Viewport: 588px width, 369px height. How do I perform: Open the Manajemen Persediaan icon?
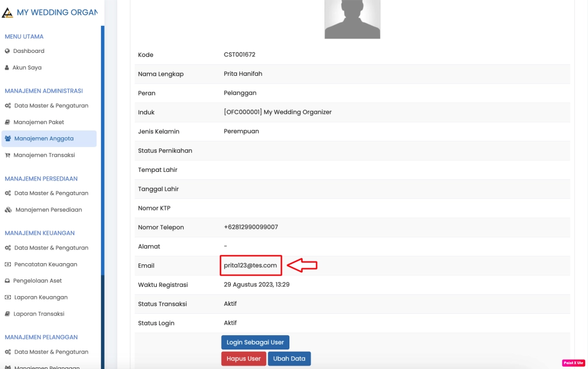click(9, 210)
